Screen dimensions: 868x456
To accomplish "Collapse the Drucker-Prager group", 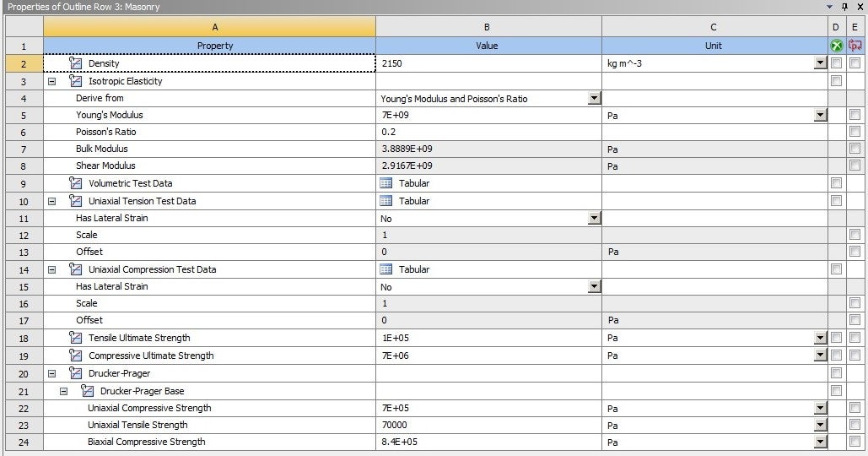I will click(x=52, y=373).
